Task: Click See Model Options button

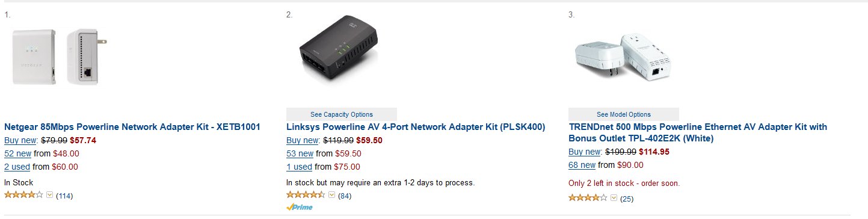Action: pos(624,114)
